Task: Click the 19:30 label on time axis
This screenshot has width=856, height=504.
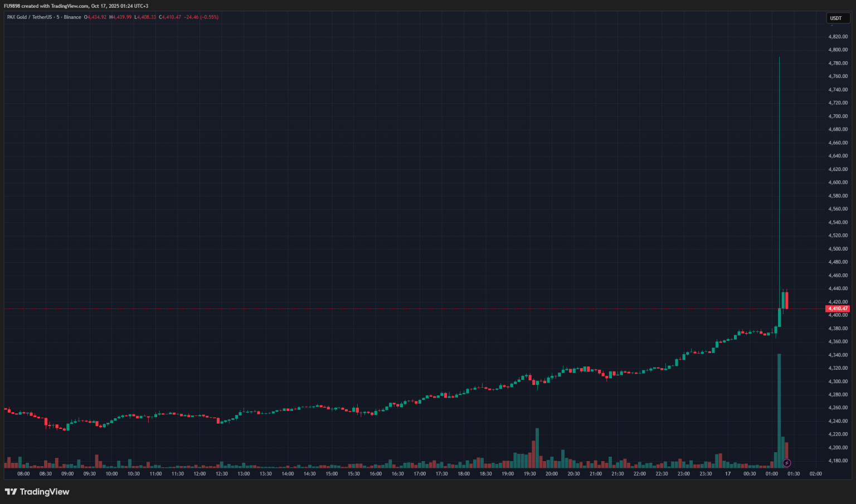Action: pyautogui.click(x=529, y=474)
